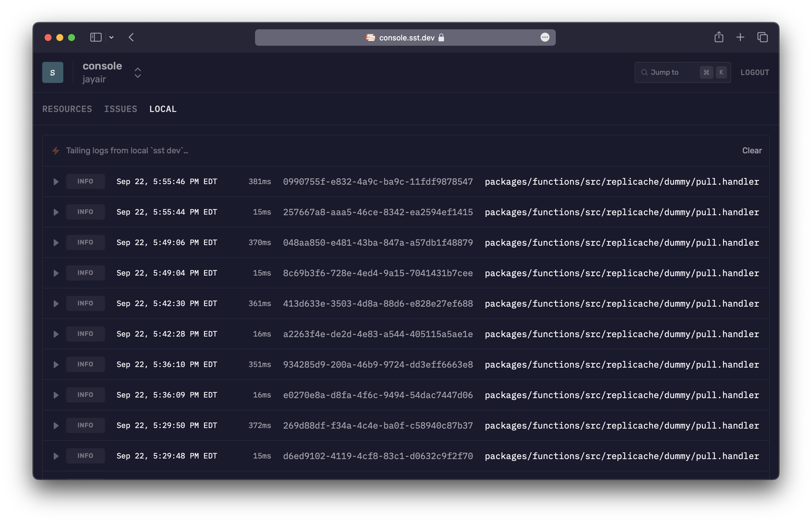Expand the 370ms log entry at 5:49:06 PM
Screen dimensions: 812x523
pyautogui.click(x=56, y=242)
